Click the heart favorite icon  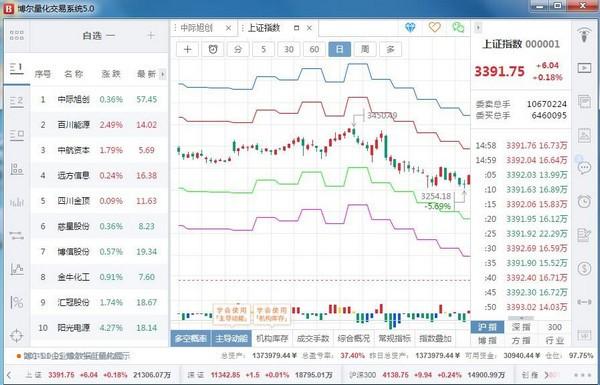click(434, 27)
